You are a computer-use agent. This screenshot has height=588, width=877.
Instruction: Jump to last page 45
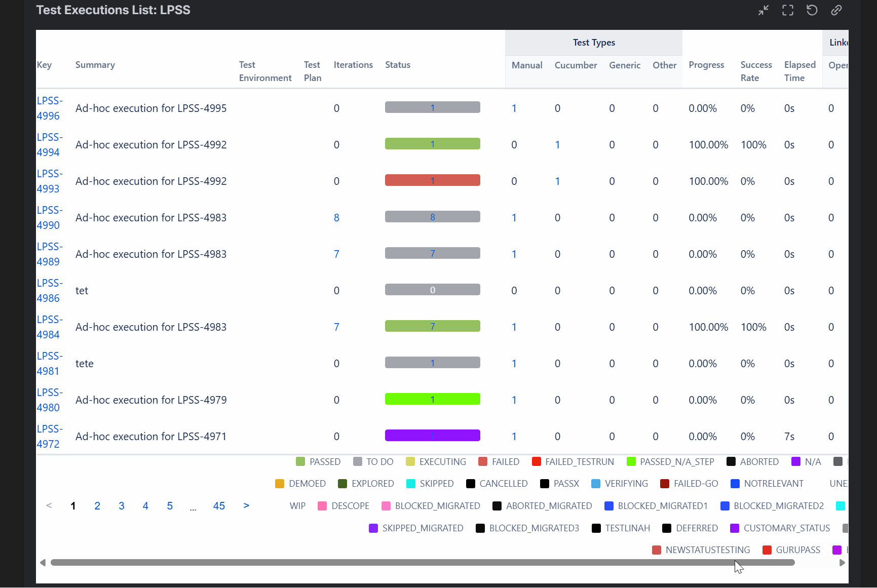tap(219, 505)
